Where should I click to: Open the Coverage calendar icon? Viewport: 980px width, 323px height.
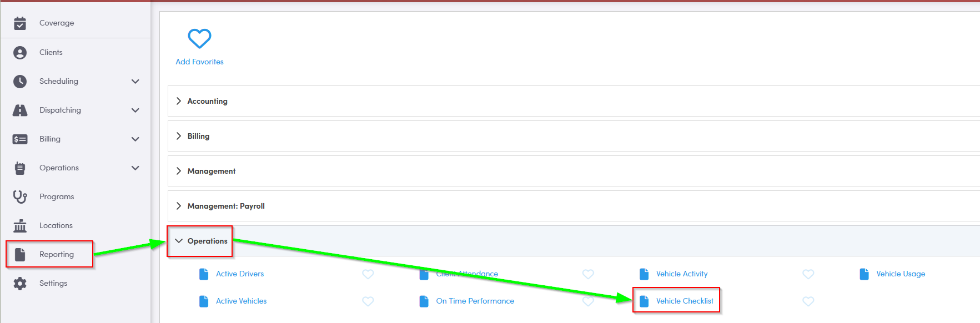pos(20,23)
